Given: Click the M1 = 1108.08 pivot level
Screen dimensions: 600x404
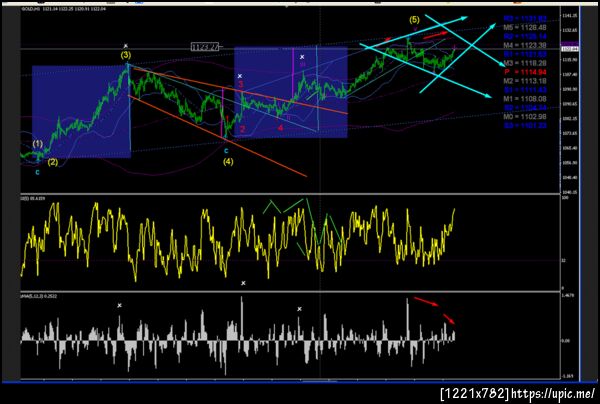Looking at the screenshot, I should click(x=525, y=99).
